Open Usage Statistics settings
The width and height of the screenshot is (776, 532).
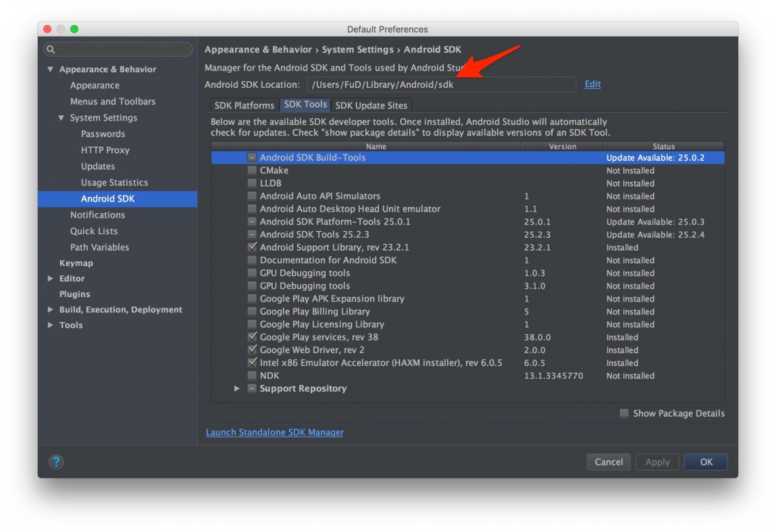click(114, 183)
